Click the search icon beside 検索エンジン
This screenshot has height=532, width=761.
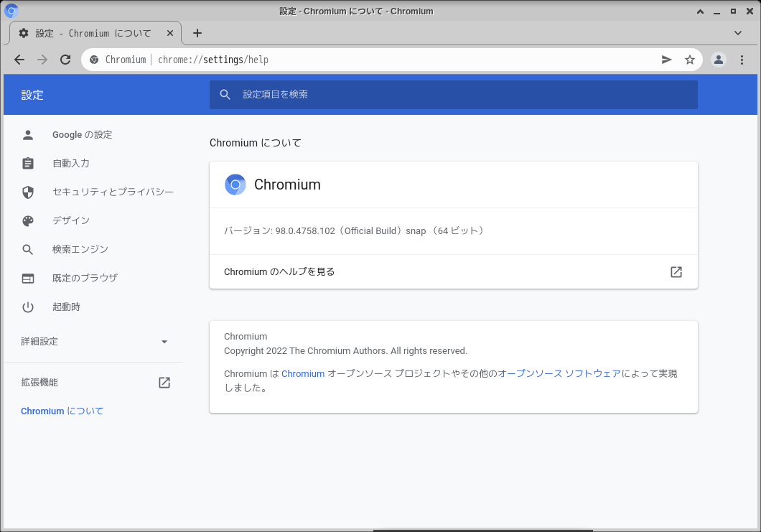click(x=28, y=250)
